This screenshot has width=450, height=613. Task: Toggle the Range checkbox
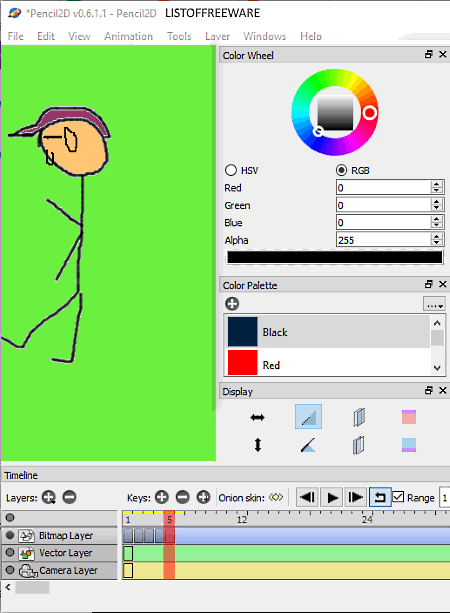tap(398, 497)
